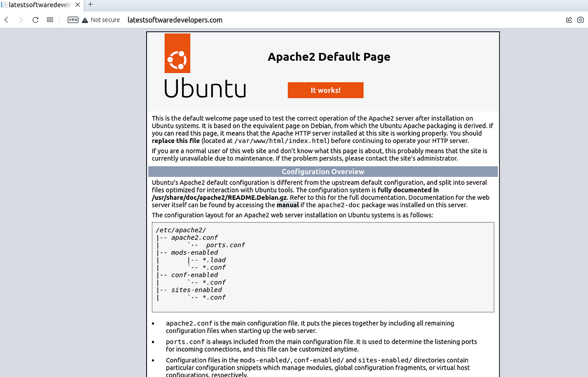Click the share/pin page icon
Screen dimensions: 588x377
tap(569, 20)
